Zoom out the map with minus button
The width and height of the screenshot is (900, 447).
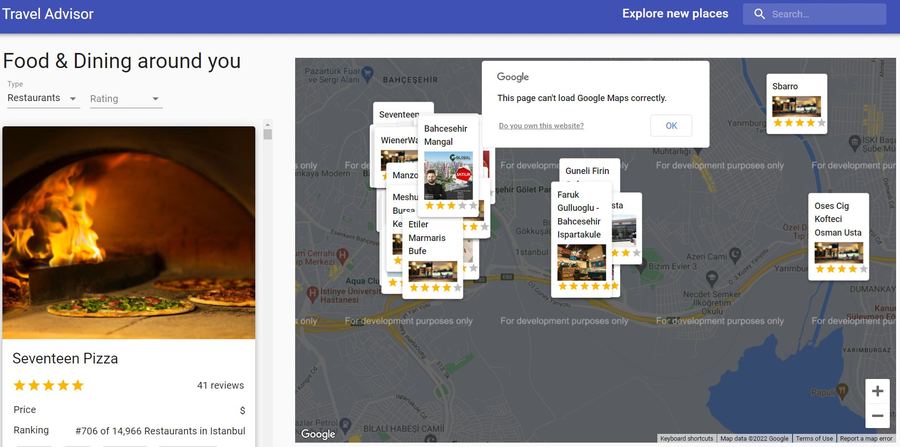pyautogui.click(x=877, y=415)
